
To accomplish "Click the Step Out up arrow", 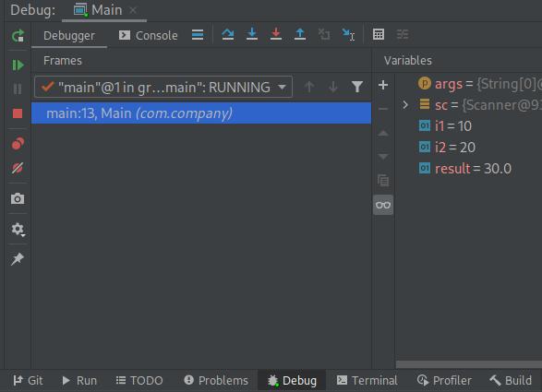I will tap(300, 34).
